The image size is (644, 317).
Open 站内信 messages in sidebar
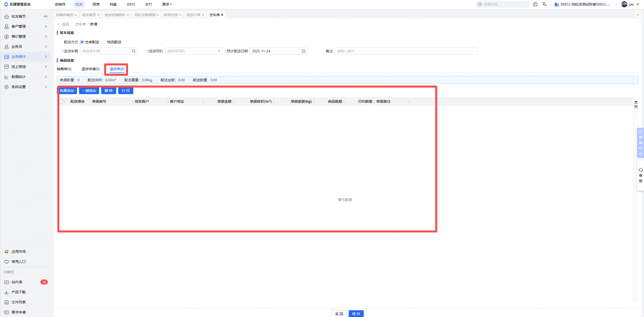click(17, 282)
